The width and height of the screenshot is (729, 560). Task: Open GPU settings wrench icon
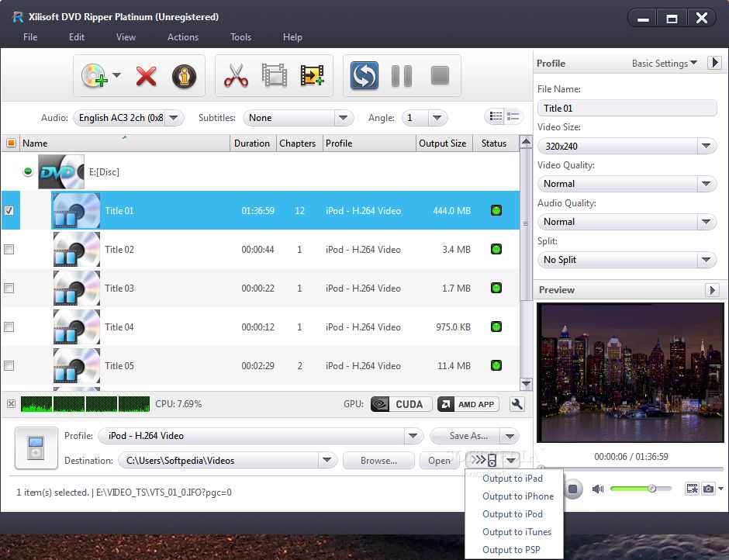point(517,404)
